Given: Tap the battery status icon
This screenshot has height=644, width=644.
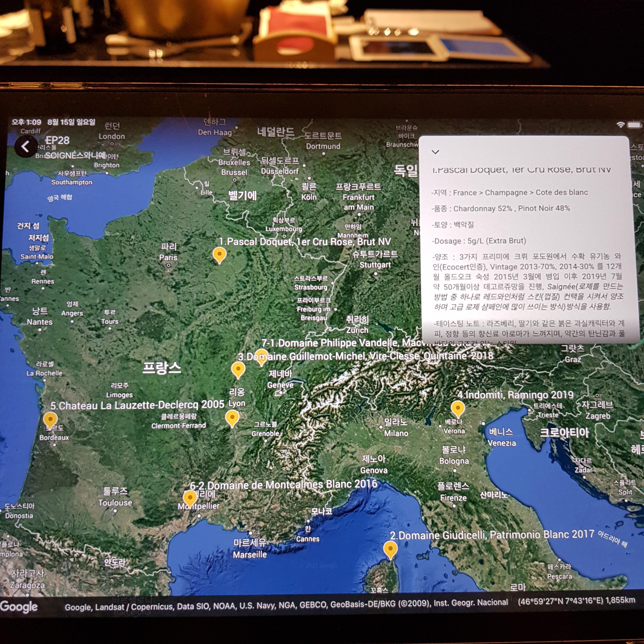Looking at the screenshot, I should 635,125.
